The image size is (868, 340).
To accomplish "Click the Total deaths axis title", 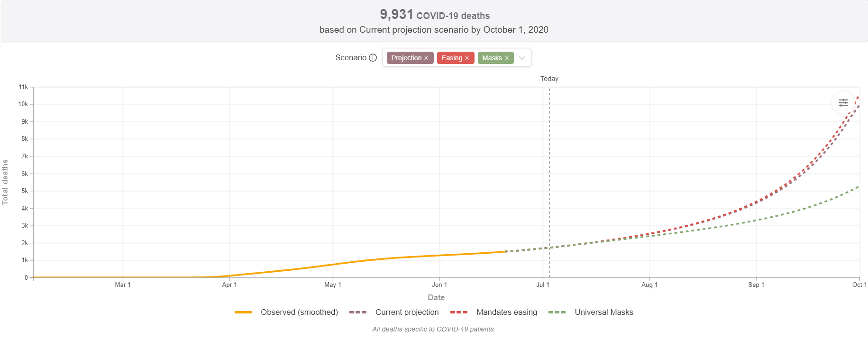I will [x=5, y=182].
